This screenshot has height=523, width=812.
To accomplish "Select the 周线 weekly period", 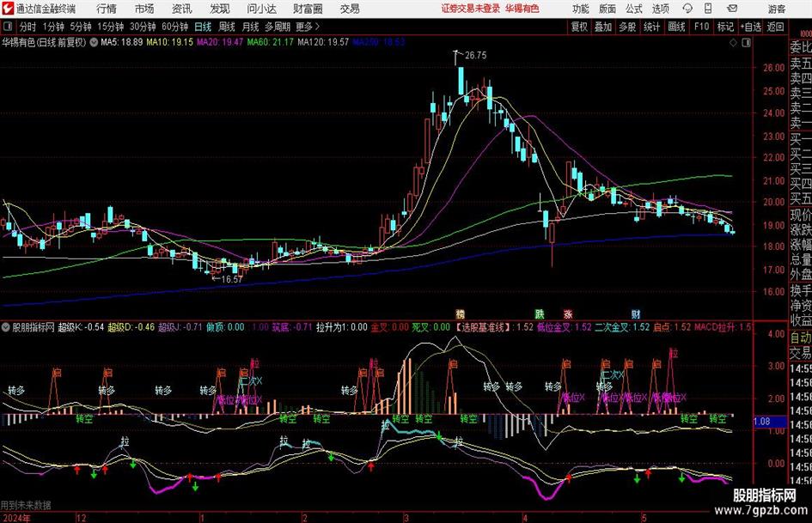I will 226,27.
